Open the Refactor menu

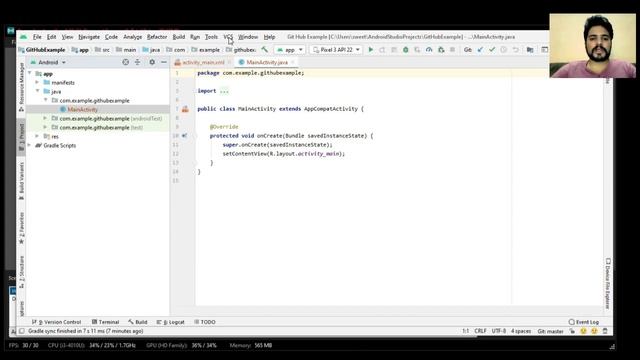pyautogui.click(x=157, y=37)
